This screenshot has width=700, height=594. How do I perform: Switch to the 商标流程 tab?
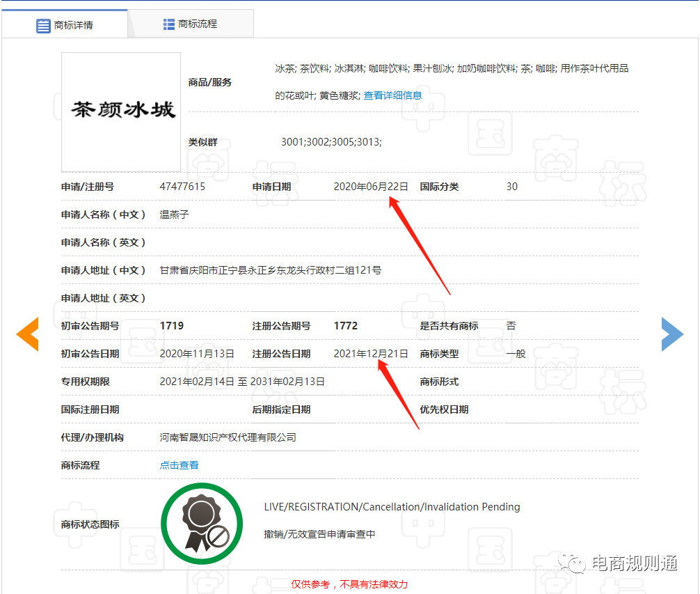[191, 24]
